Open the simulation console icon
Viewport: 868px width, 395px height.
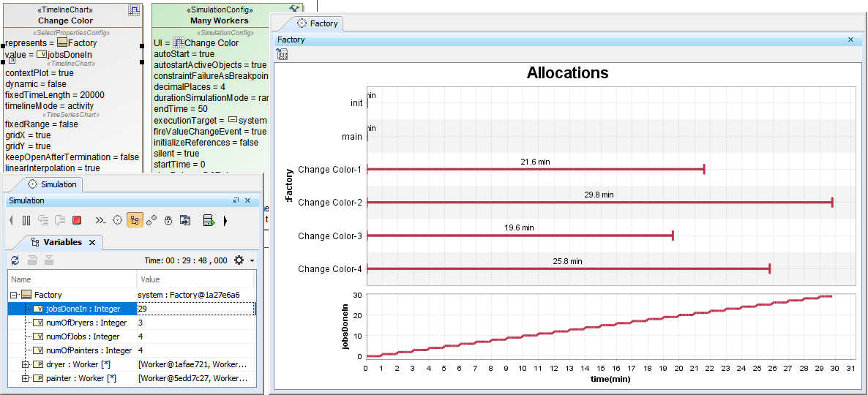101,220
